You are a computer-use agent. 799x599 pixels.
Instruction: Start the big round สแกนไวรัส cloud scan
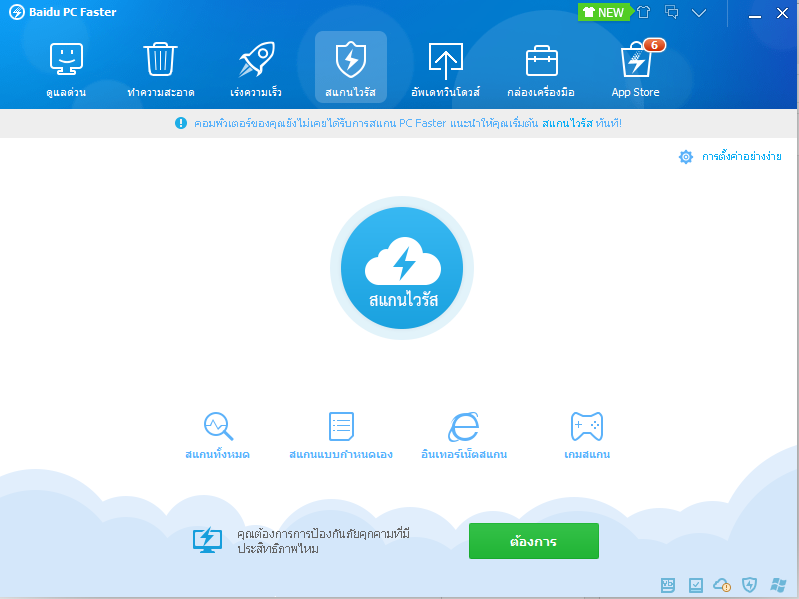(402, 268)
